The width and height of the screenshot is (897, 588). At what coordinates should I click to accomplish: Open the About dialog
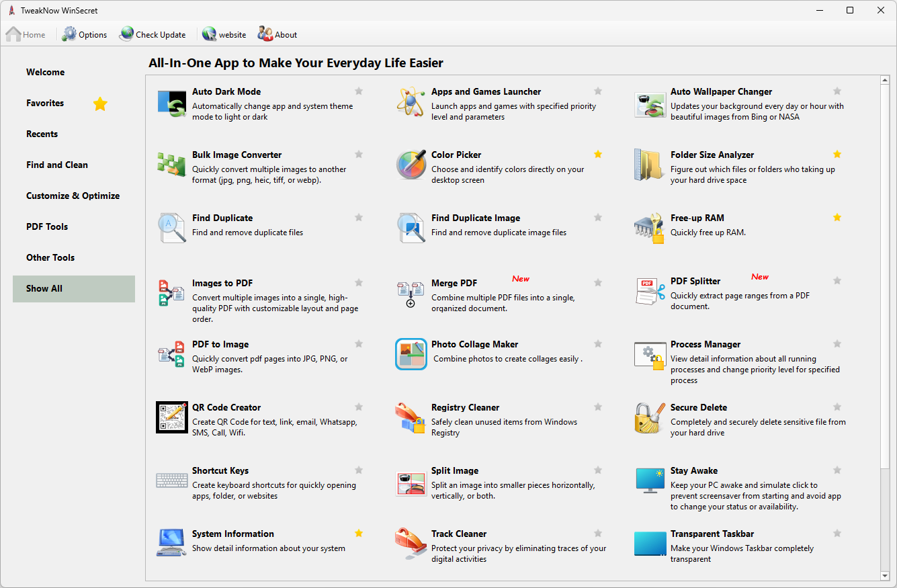[x=277, y=34]
